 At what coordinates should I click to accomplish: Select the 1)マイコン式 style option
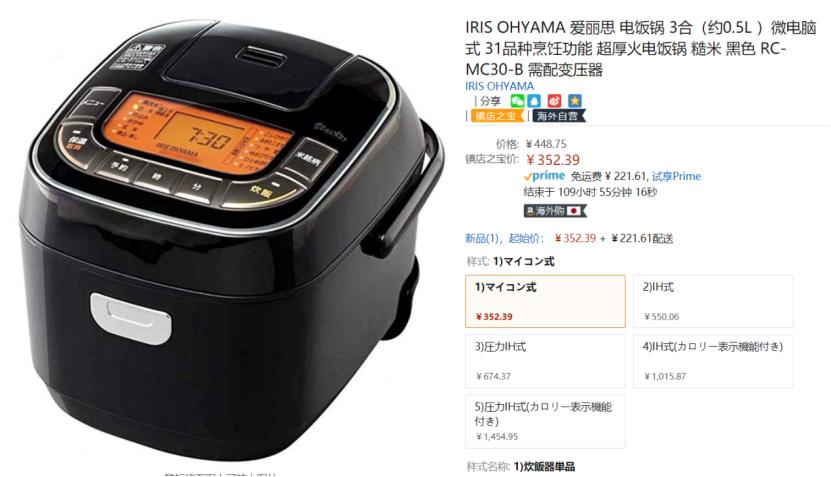point(545,301)
